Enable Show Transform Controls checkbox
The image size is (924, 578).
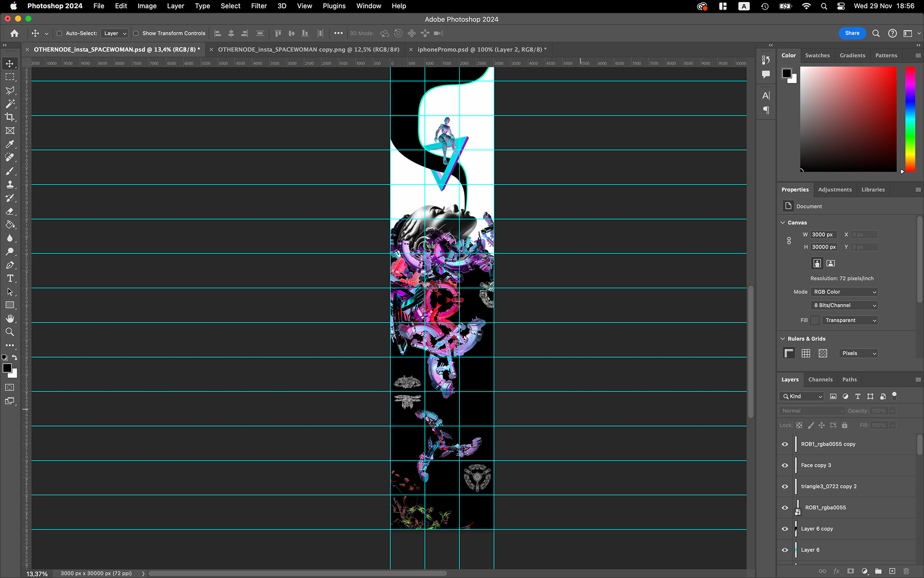(x=136, y=33)
